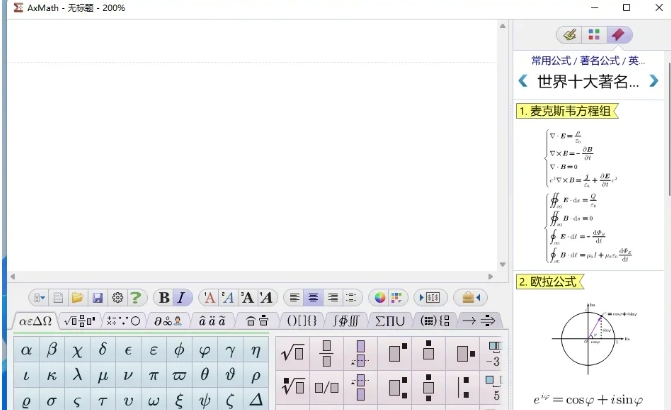Select the first font style A (red)
Screen dimensions: 671x410
(x=209, y=297)
